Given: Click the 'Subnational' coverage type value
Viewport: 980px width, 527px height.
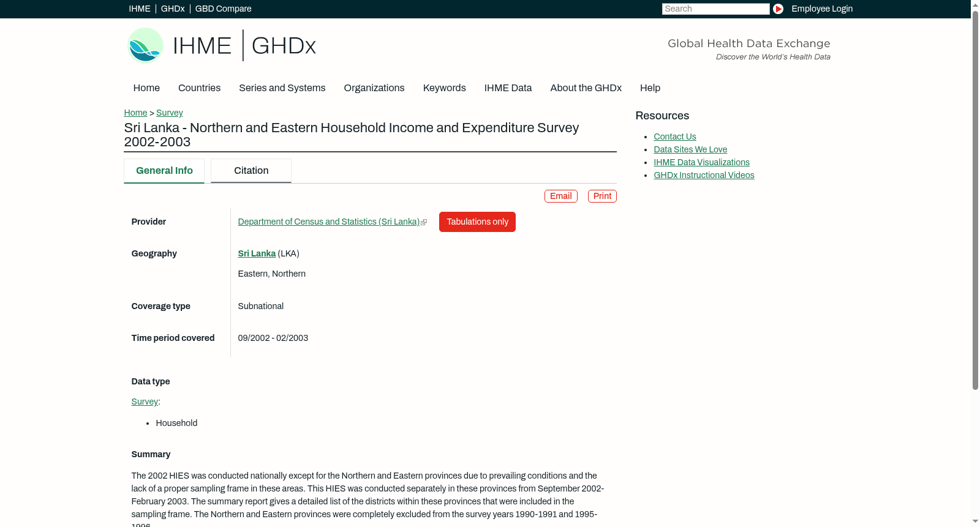Looking at the screenshot, I should coord(261,306).
